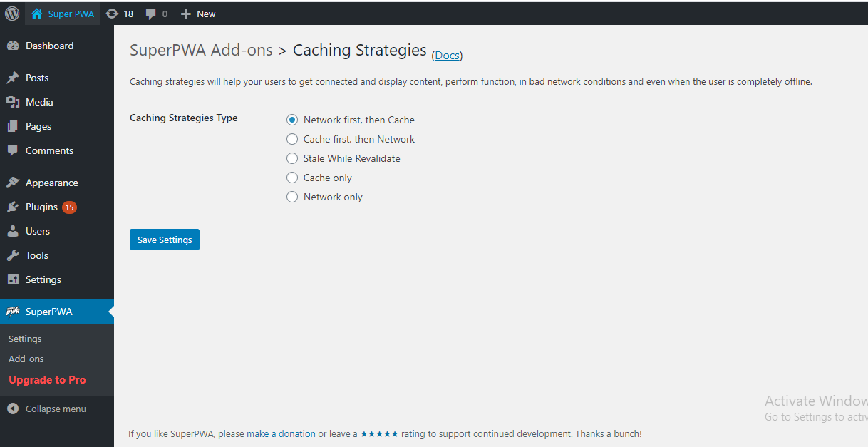Screen dimensions: 868x447
Task: Click the plus New icon
Action: click(186, 14)
